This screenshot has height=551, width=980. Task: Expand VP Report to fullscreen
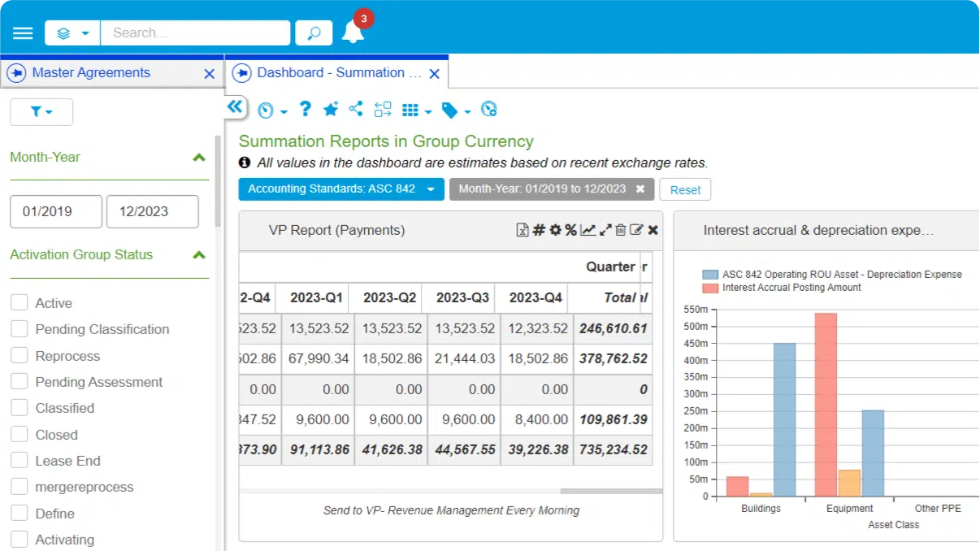click(605, 231)
